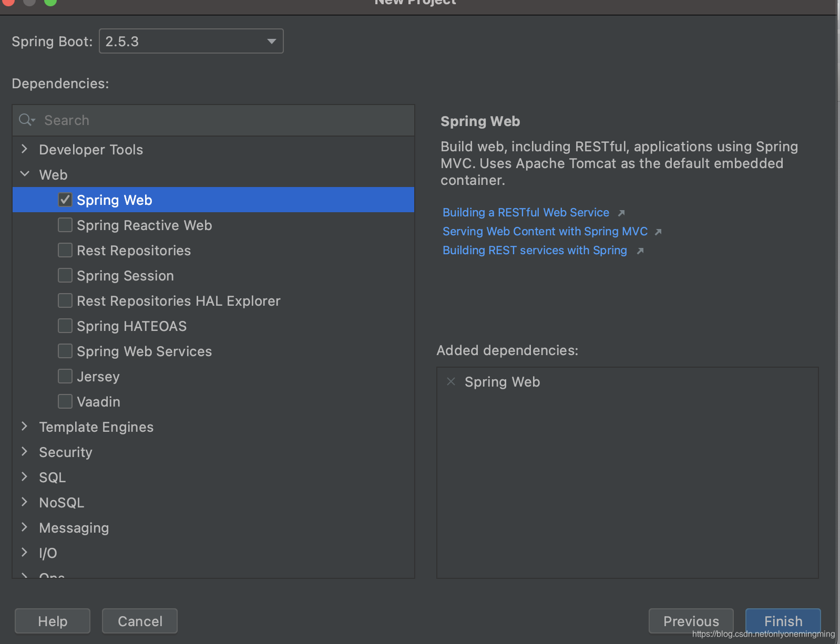
Task: Open the Spring Boot version dropdown
Action: tap(191, 41)
